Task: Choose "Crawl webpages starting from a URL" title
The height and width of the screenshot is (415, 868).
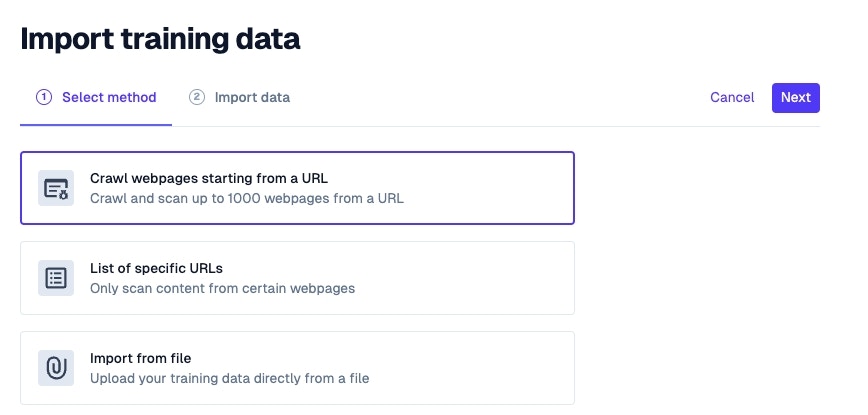Action: (x=209, y=179)
